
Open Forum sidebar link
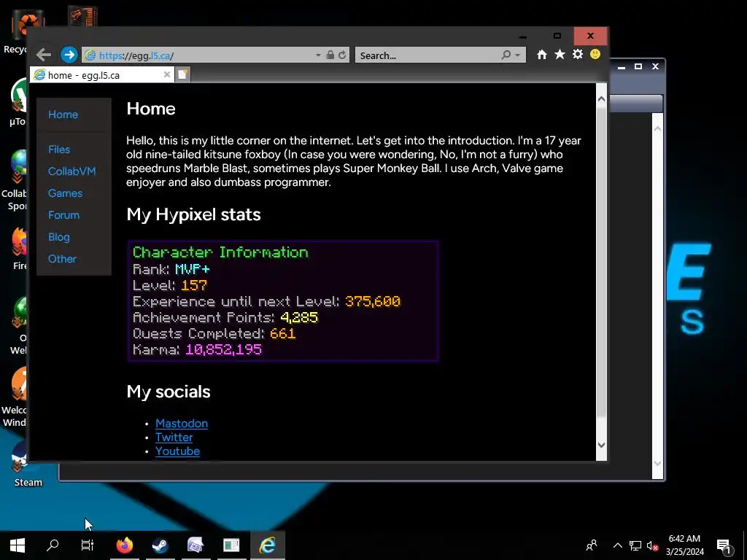pyautogui.click(x=64, y=215)
